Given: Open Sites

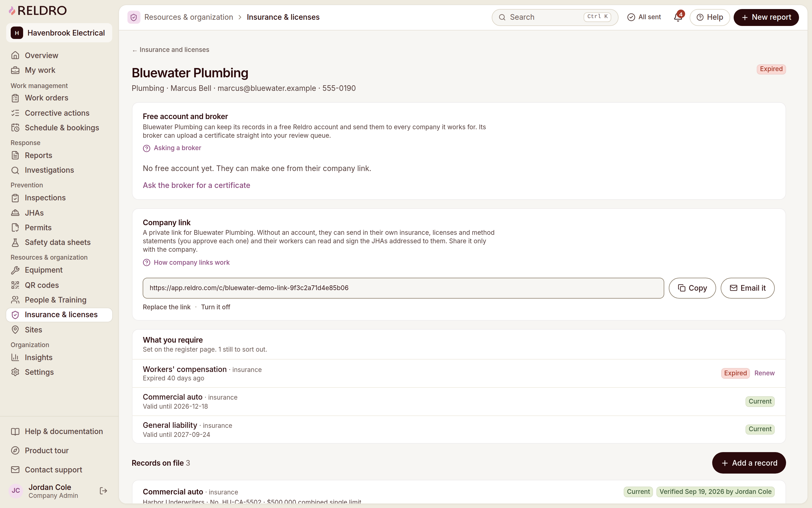Looking at the screenshot, I should click(59, 330).
